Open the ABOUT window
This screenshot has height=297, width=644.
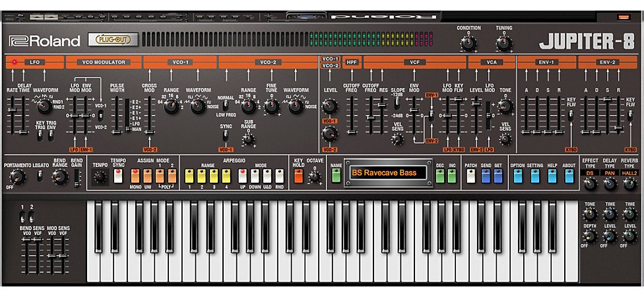pyautogui.click(x=569, y=176)
